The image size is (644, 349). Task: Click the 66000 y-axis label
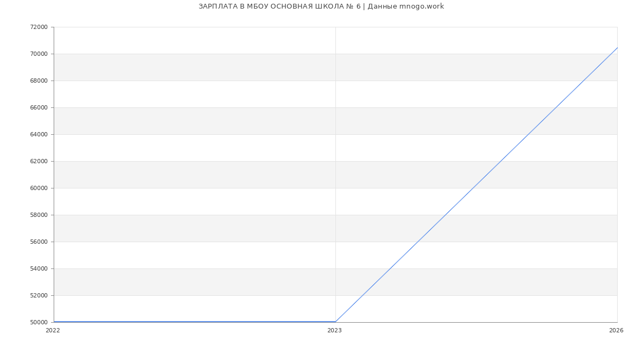39,108
